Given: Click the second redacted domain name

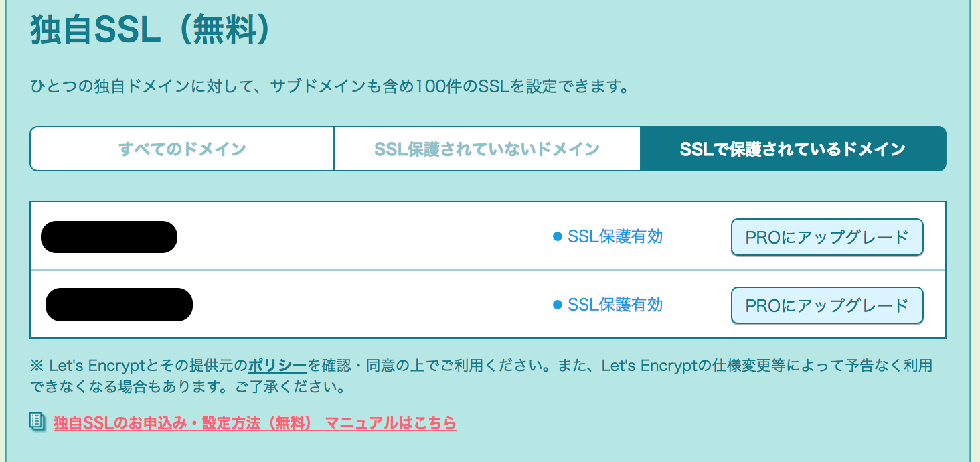Looking at the screenshot, I should point(119,305).
